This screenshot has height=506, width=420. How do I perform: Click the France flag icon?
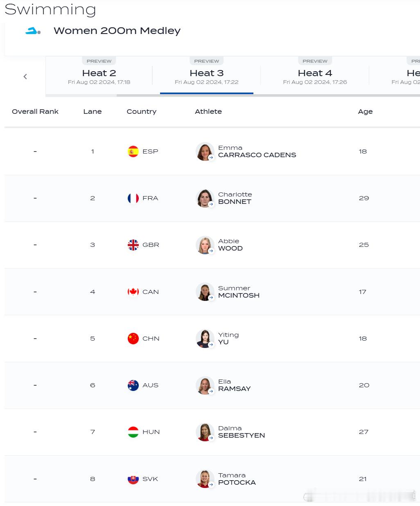[133, 198]
